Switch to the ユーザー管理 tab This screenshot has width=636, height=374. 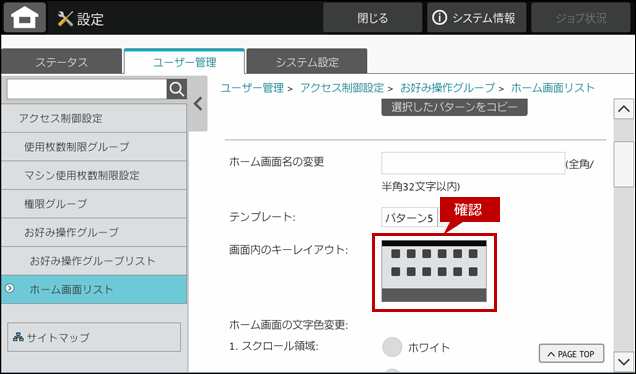(185, 62)
